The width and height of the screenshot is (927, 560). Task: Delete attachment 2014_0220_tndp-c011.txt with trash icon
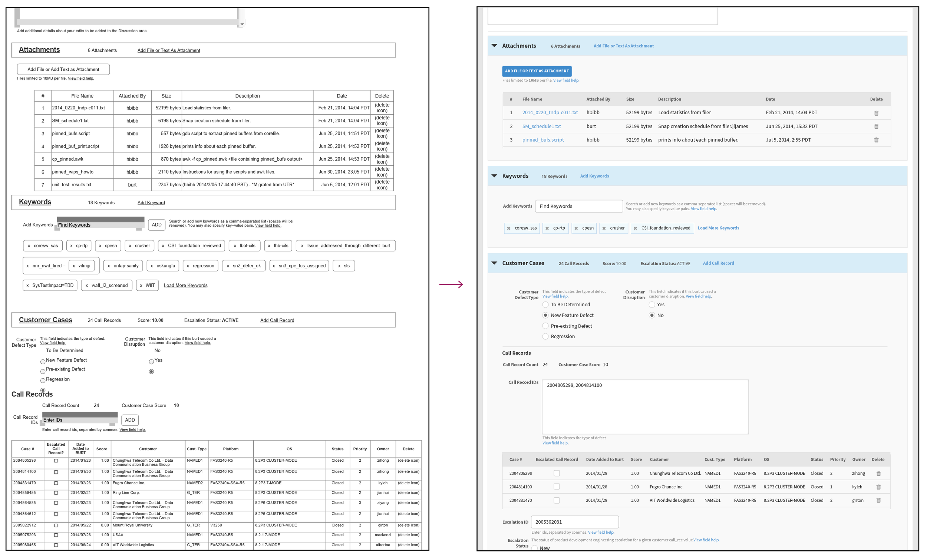pos(876,113)
